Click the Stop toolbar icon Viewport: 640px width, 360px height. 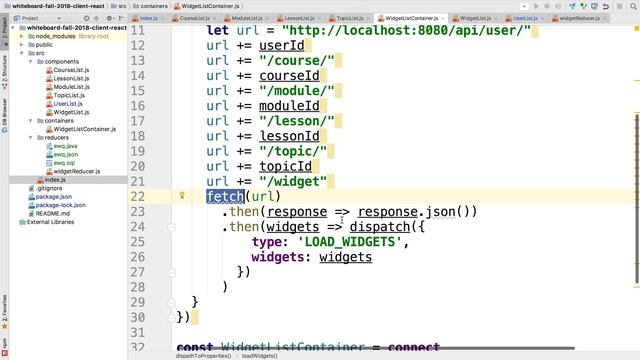click(x=620, y=6)
